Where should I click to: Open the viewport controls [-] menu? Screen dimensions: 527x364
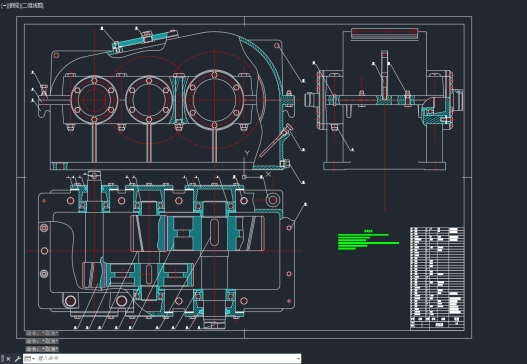[4, 6]
